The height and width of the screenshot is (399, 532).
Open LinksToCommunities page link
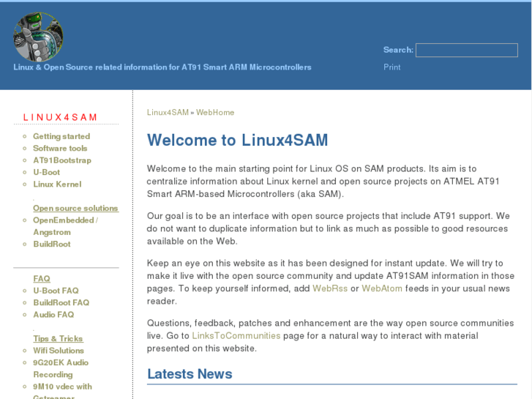(236, 336)
